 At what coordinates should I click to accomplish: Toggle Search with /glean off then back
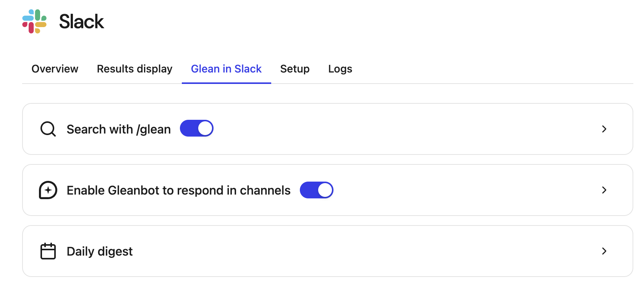[x=196, y=128]
